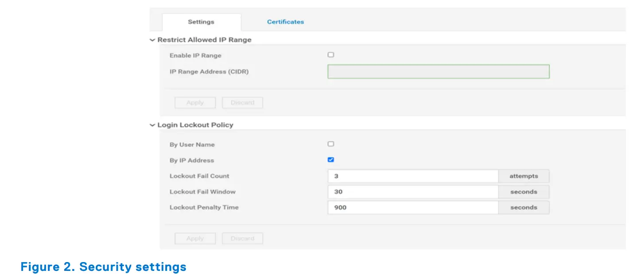Select the Settings tab
The width and height of the screenshot is (644, 274).
201,21
